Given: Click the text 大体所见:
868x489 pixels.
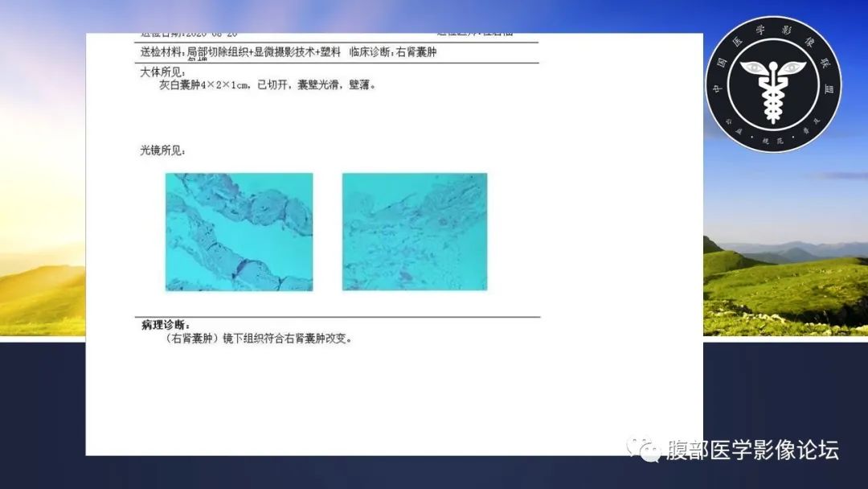Looking at the screenshot, I should coord(162,72).
